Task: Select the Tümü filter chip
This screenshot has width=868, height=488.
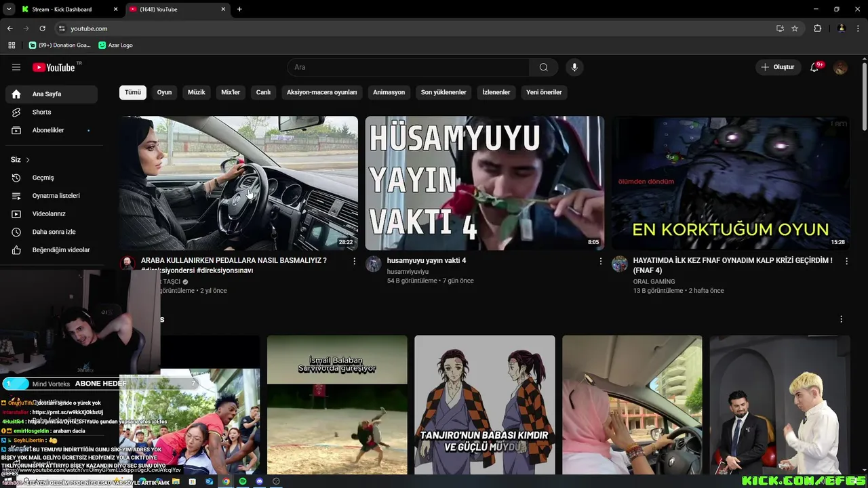Action: tap(133, 92)
